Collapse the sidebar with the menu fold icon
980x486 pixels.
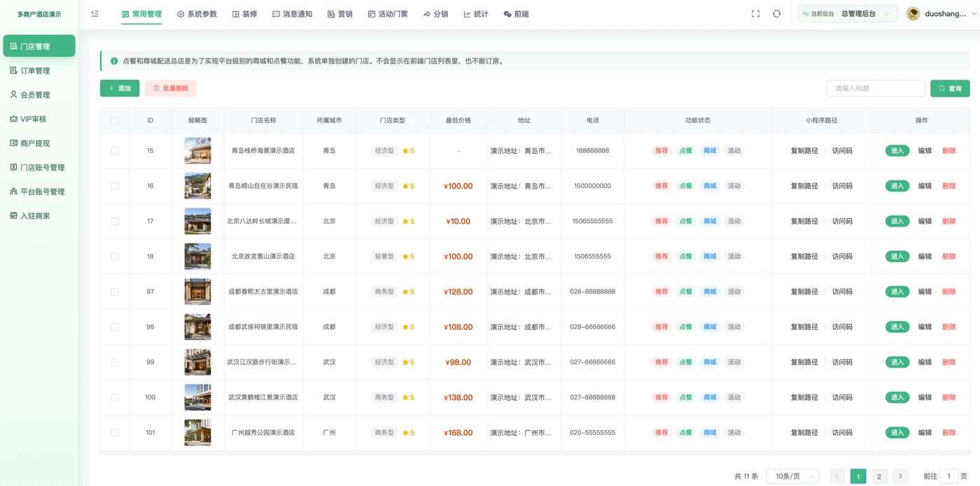click(95, 14)
